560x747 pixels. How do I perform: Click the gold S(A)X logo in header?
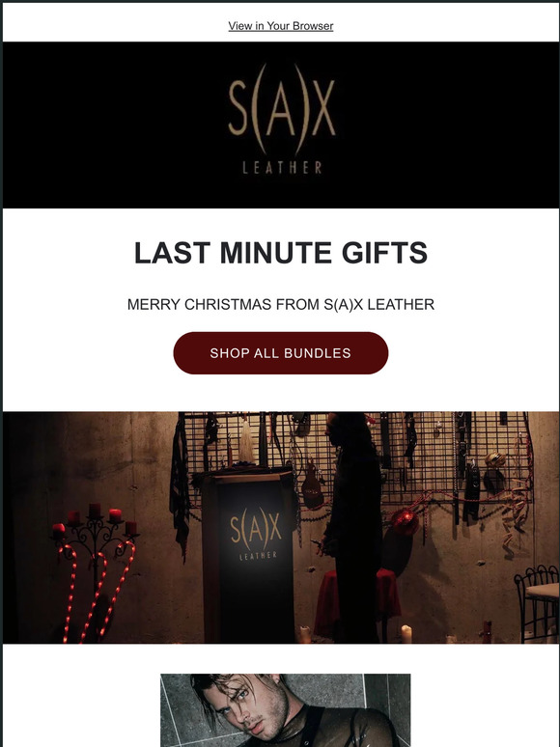[x=282, y=109]
